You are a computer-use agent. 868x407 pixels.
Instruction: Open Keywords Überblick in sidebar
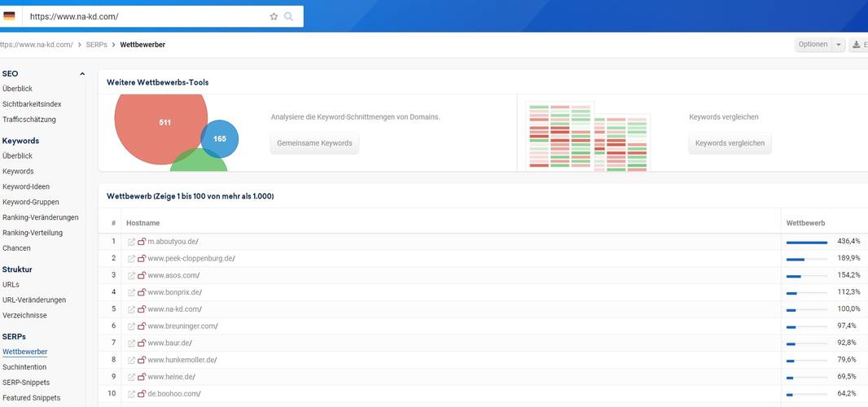(x=17, y=156)
